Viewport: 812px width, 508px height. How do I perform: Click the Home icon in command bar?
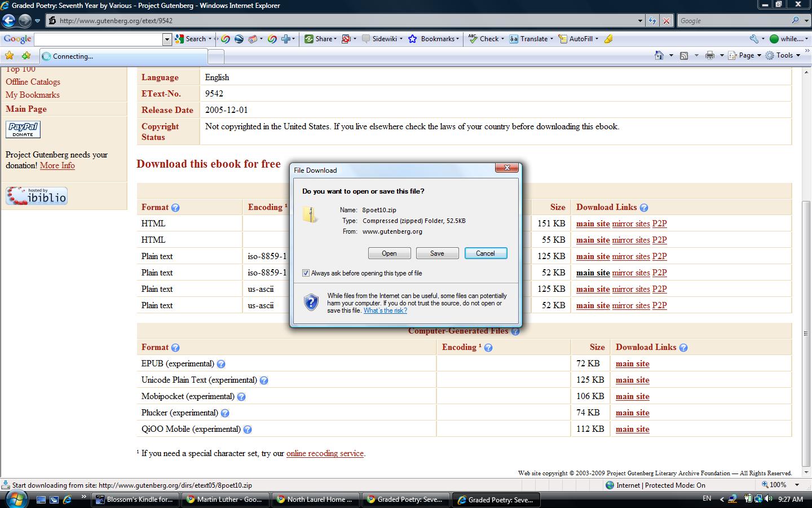(x=659, y=55)
